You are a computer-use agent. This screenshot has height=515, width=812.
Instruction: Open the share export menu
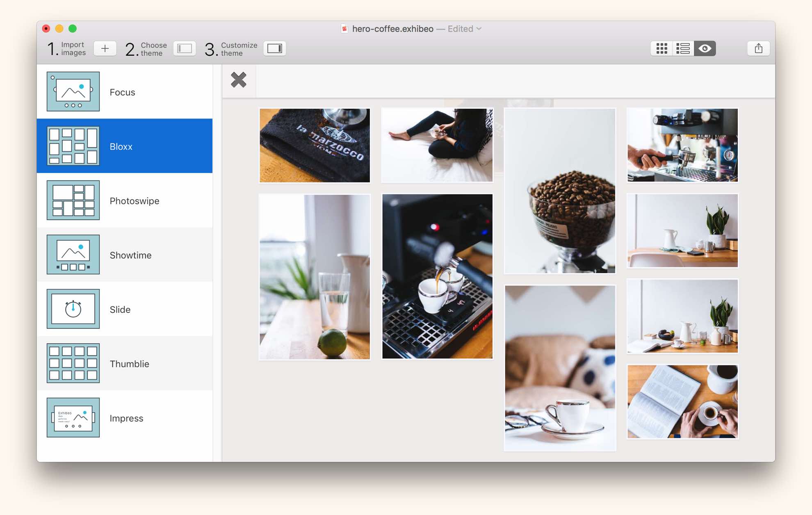[758, 48]
